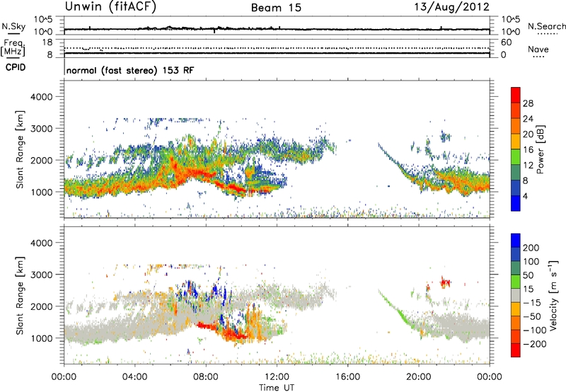This screenshot has width=566, height=392.
Task: Click the "Velocity [m s-1]" colorbar label
Action: pos(554,295)
